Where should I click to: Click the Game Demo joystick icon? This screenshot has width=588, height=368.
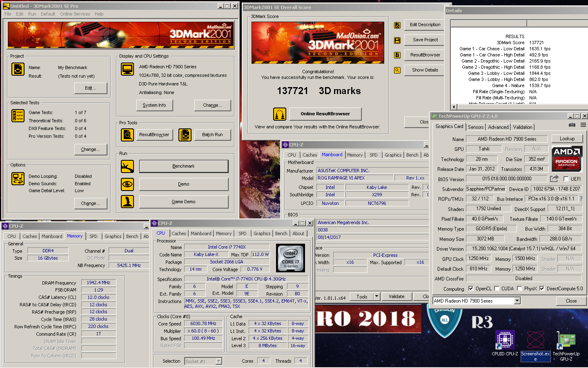tap(127, 202)
